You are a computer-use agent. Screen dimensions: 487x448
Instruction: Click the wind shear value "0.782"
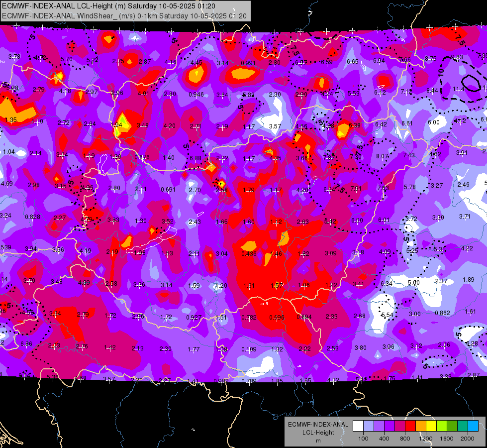point(249,318)
